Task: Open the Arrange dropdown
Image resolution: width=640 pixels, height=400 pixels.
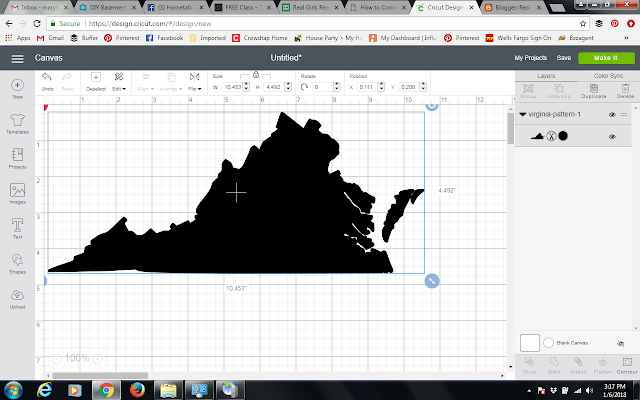Action: (x=171, y=81)
